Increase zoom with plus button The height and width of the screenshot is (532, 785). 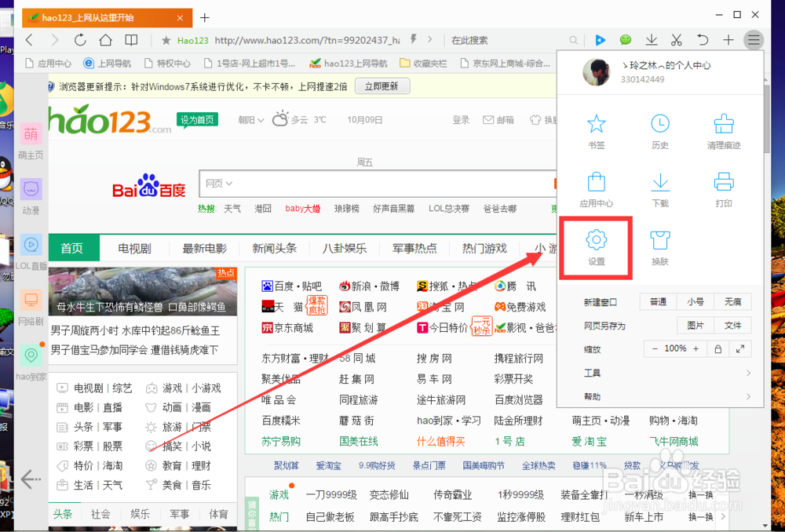[696, 349]
